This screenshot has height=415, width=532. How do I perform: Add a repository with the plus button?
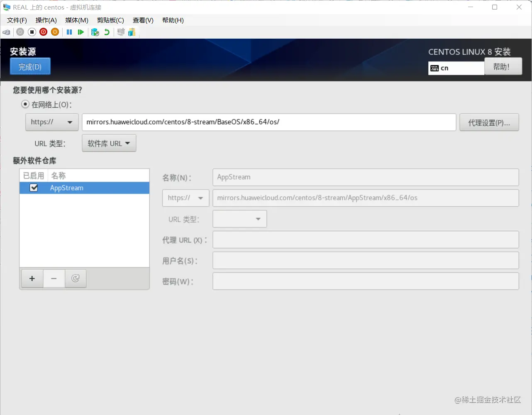click(x=32, y=278)
